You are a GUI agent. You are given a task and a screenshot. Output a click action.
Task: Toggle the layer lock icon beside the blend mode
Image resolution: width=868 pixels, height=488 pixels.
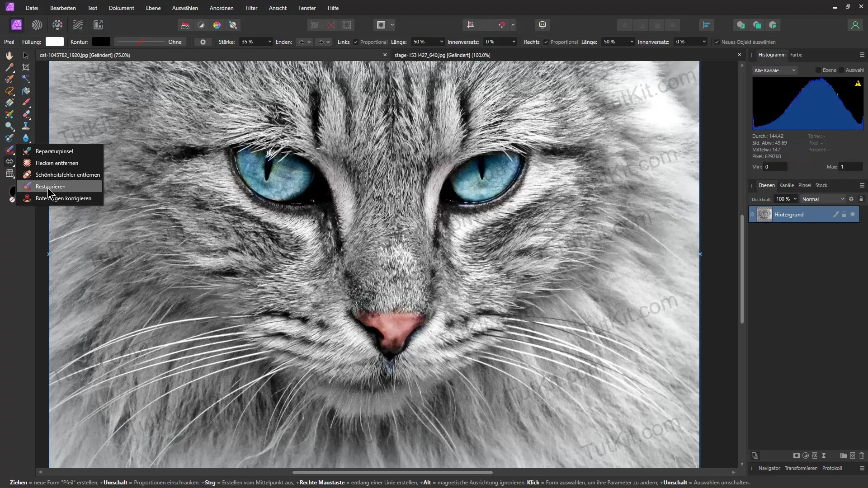[x=861, y=199]
